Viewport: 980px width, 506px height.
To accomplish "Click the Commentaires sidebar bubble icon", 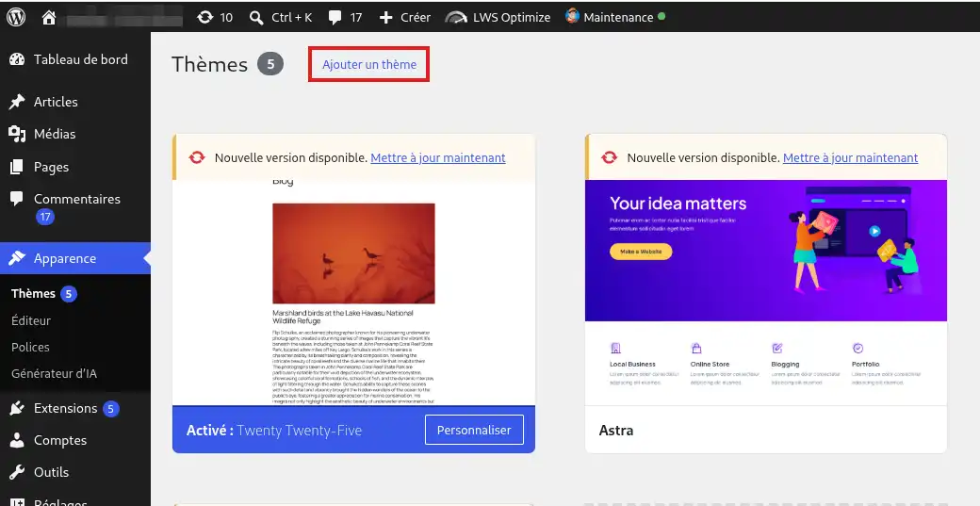I will pyautogui.click(x=17, y=199).
